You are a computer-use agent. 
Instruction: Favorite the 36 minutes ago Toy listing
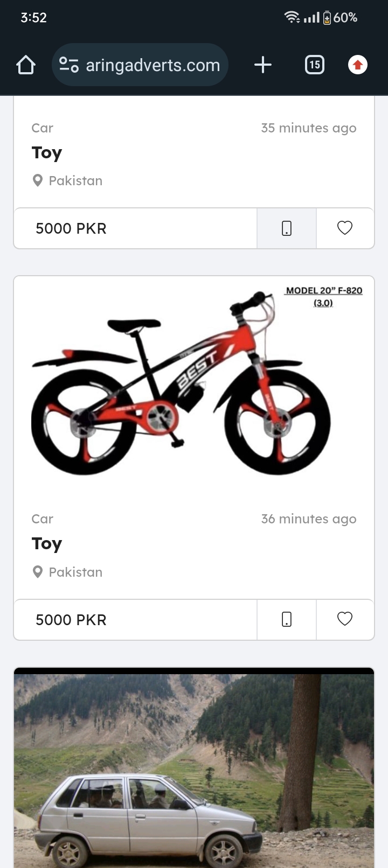(x=345, y=619)
